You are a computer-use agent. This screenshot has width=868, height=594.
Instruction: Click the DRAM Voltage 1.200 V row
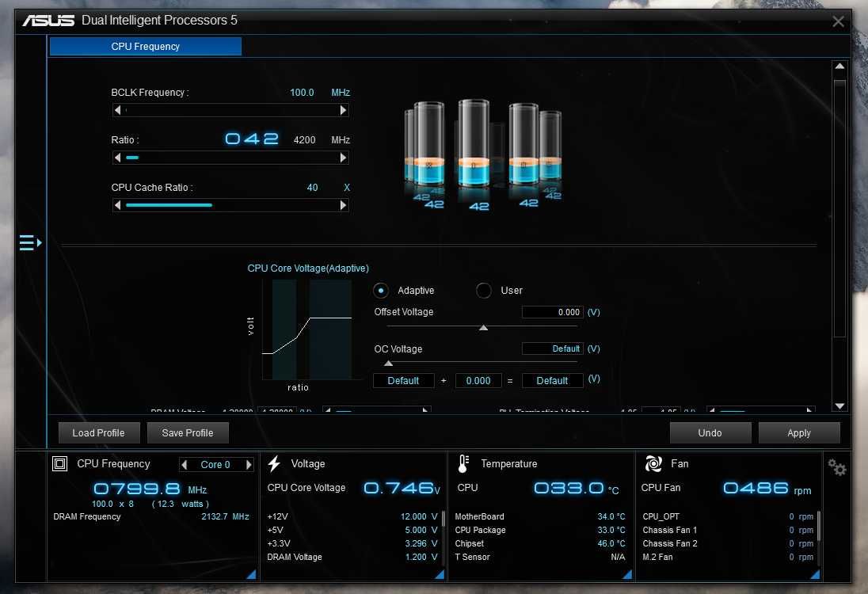(352, 557)
